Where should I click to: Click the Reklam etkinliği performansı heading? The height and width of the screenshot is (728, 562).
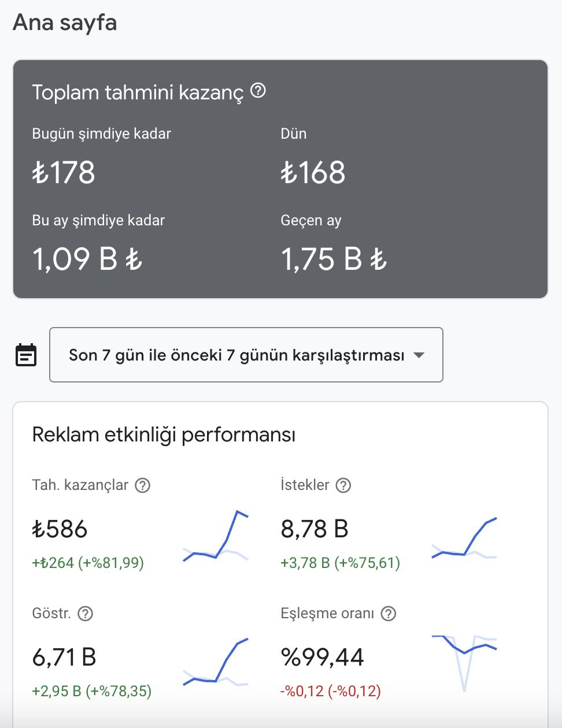click(164, 434)
